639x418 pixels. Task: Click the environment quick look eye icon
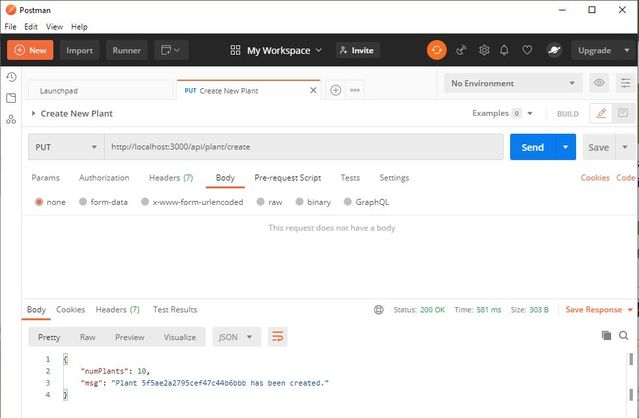pos(599,83)
